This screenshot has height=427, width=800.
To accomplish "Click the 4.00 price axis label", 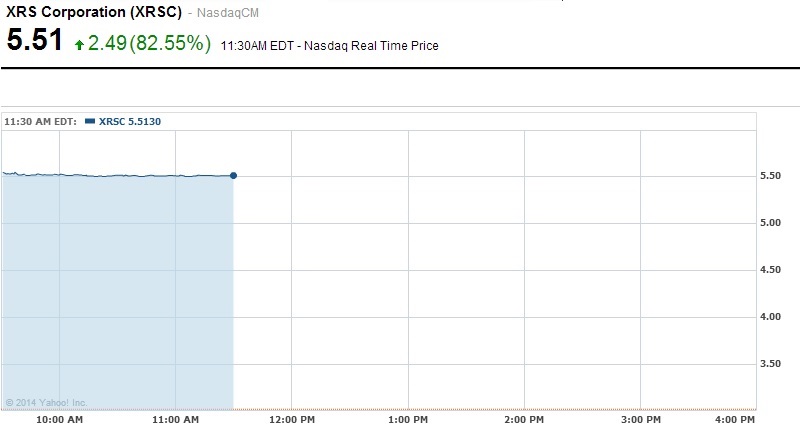I will click(772, 317).
